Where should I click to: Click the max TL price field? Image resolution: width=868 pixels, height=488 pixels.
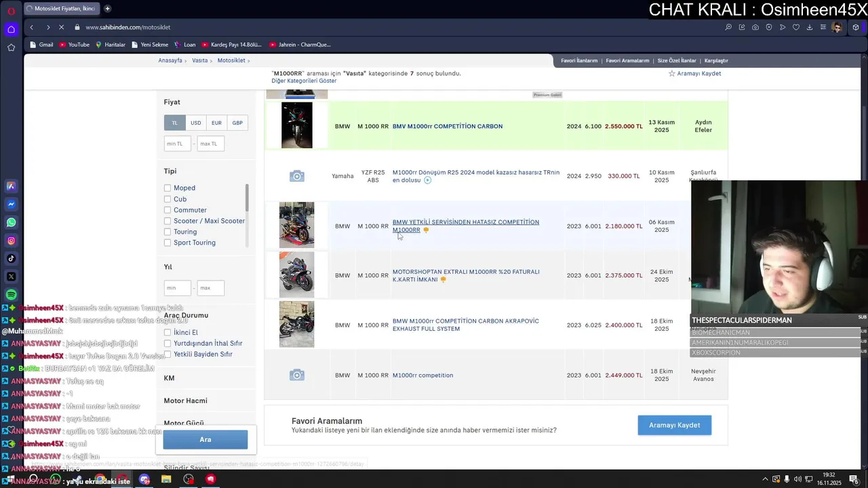click(210, 144)
